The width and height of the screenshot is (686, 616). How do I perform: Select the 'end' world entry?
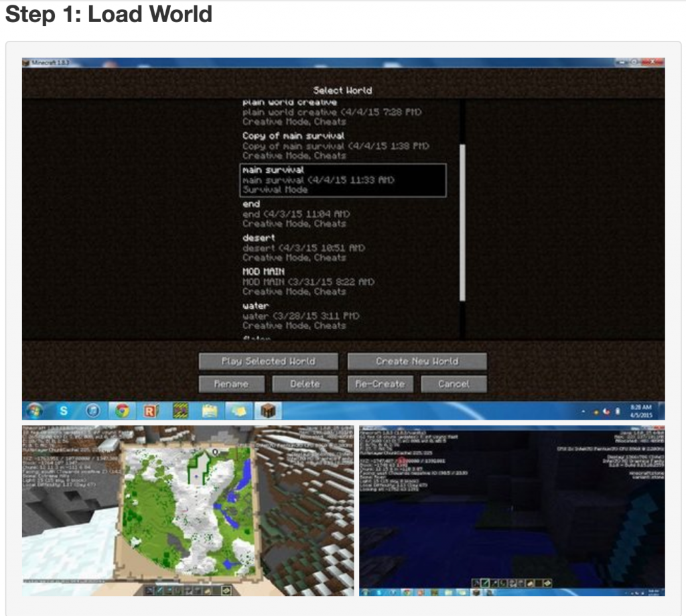(x=343, y=214)
